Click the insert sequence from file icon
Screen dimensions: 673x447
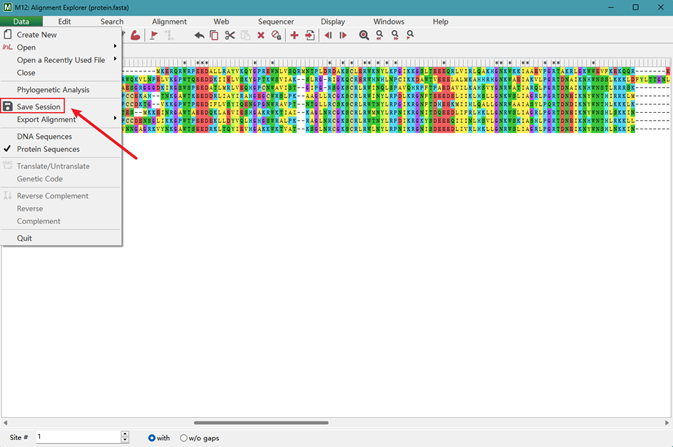[310, 35]
